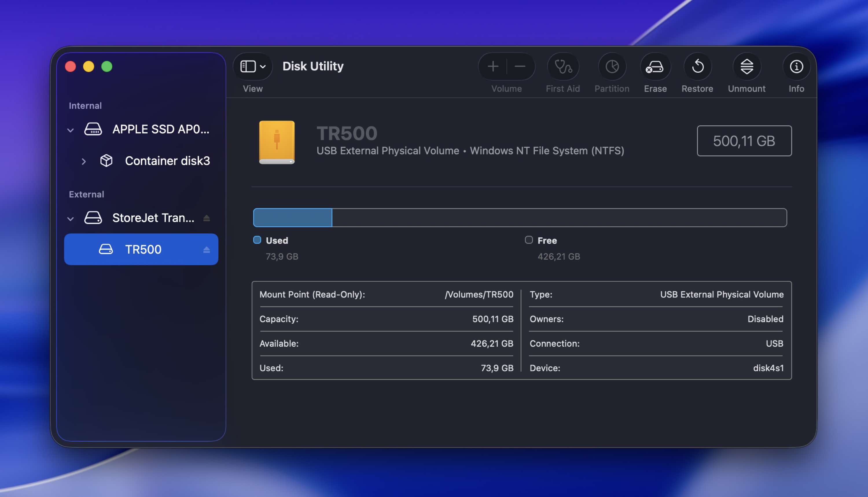Click the Partition label
The height and width of the screenshot is (497, 868).
click(x=612, y=88)
